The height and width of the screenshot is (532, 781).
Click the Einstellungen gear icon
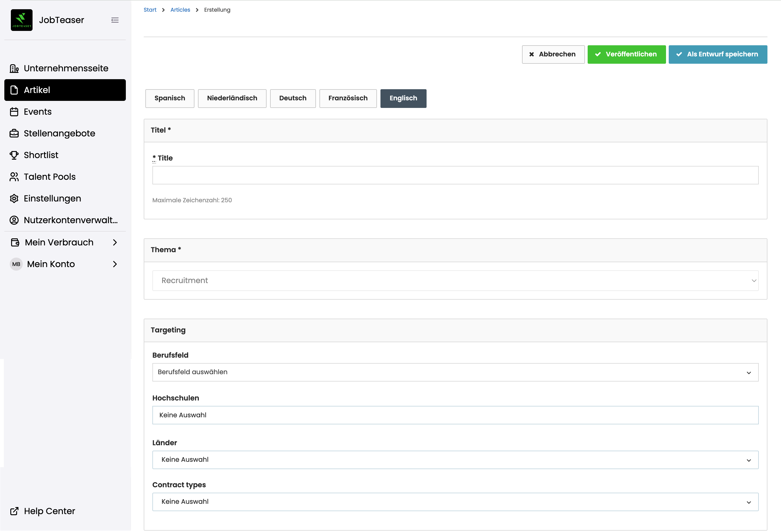pyautogui.click(x=14, y=198)
